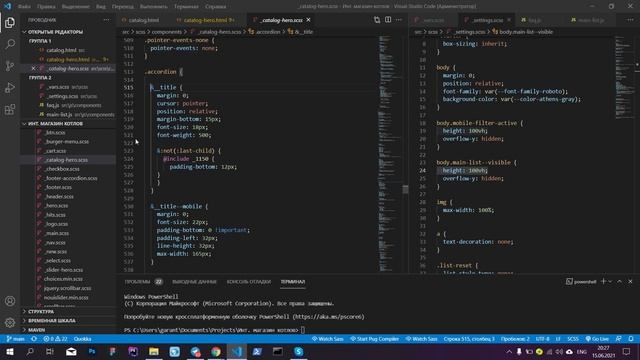This screenshot has height=360, width=640.
Task: Open _footer-accordion.scss in file tree
Action: pyautogui.click(x=70, y=178)
